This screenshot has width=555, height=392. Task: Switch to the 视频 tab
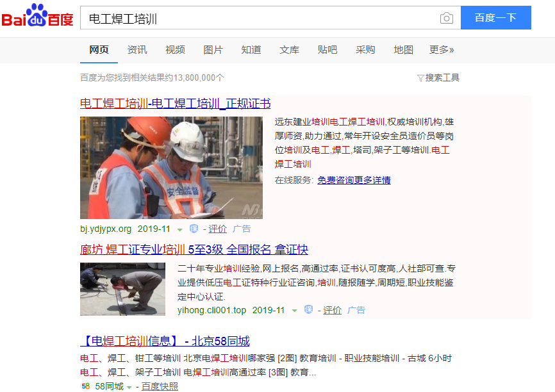pyautogui.click(x=175, y=50)
